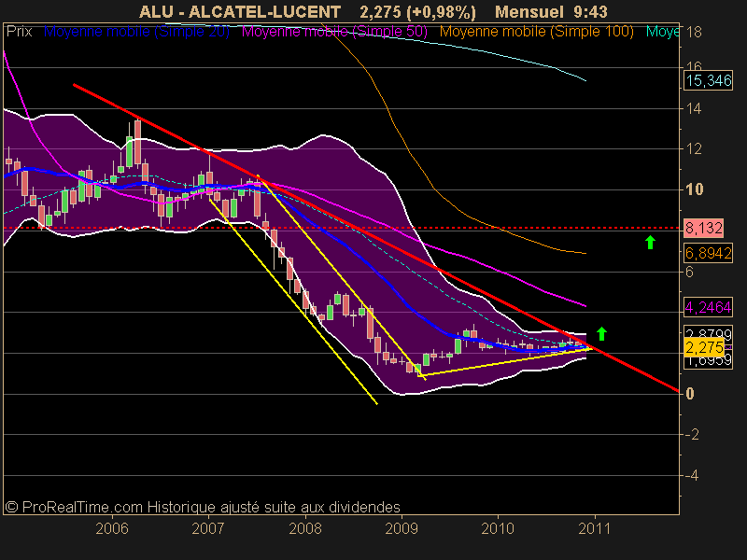The image size is (747, 560).
Task: Click the 2006 label on time axis
Action: click(112, 528)
